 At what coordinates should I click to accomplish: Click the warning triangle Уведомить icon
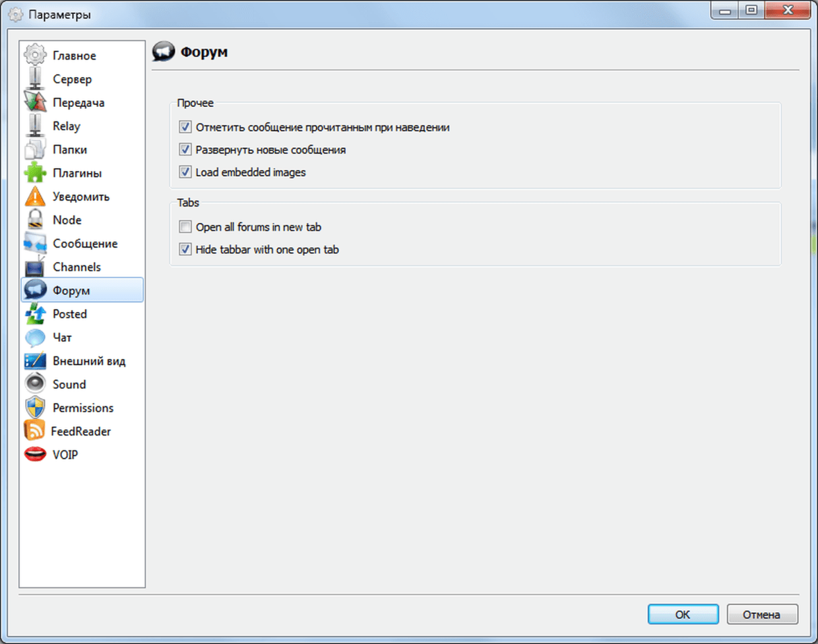pyautogui.click(x=35, y=197)
